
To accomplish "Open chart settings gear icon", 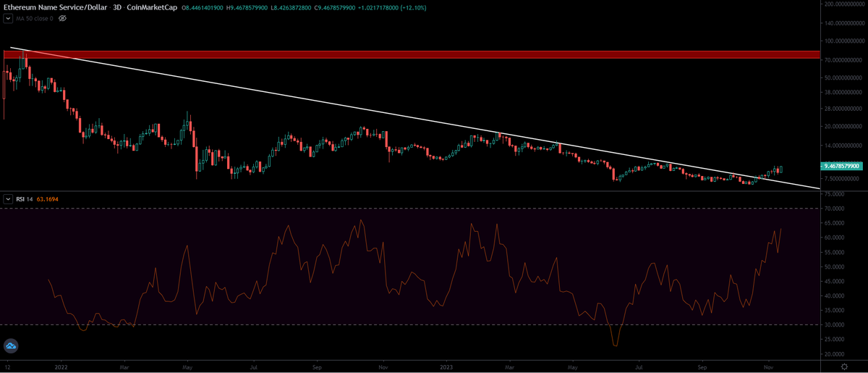I will (843, 367).
